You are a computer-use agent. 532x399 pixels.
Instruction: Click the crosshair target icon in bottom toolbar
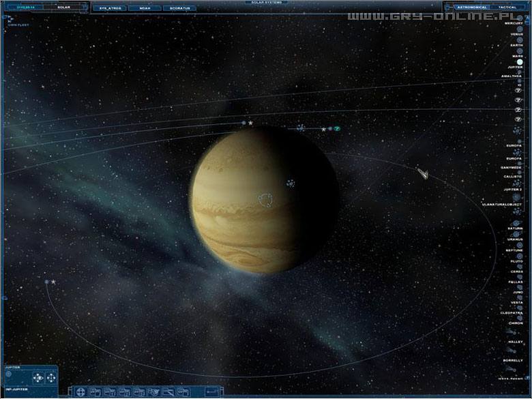point(80,391)
